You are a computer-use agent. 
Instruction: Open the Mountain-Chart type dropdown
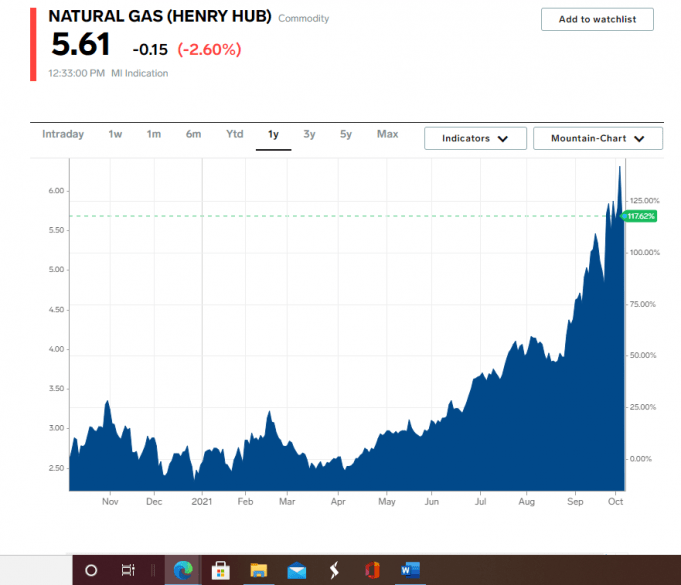[597, 138]
